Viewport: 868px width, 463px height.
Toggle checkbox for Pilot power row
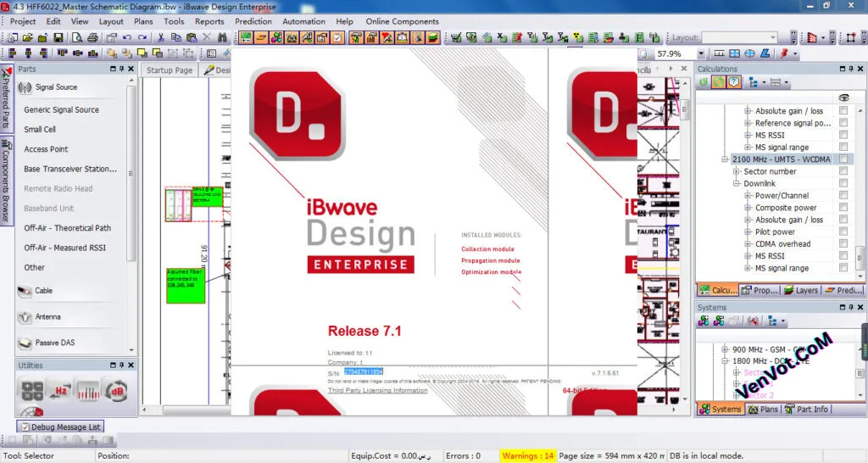coord(843,231)
